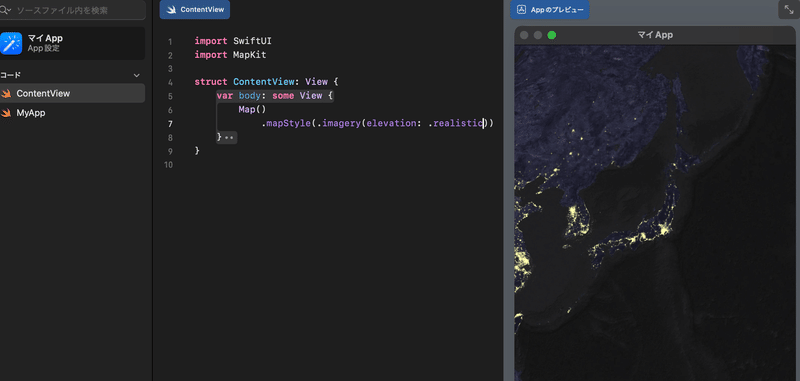This screenshot has height=381, width=800.
Task: Collapse the コード section chevron
Action: 136,75
